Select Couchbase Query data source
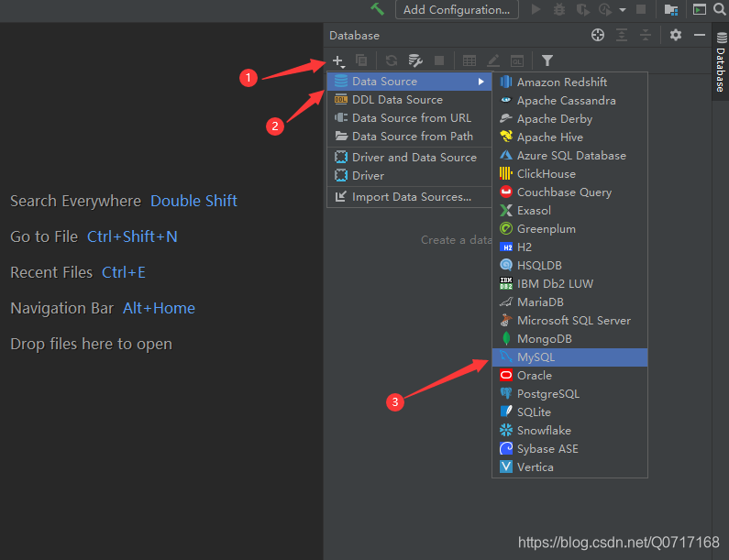729x560 pixels. [569, 192]
